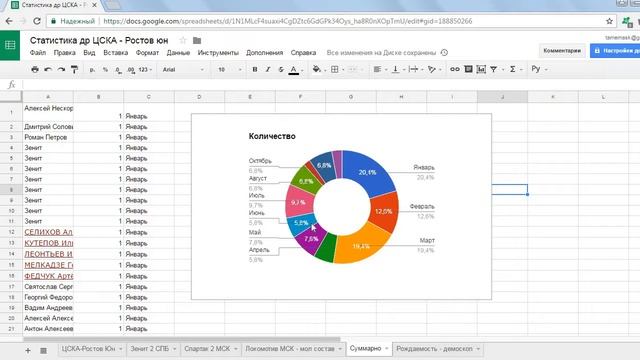Screen dimensions: 640x360
Task: Open the Формат menu
Action: (x=147, y=53)
